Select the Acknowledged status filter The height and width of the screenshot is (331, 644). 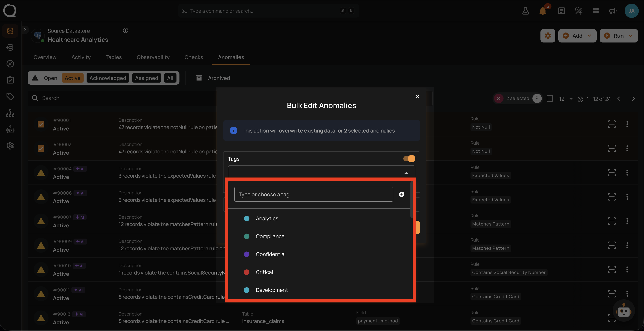[x=108, y=78]
